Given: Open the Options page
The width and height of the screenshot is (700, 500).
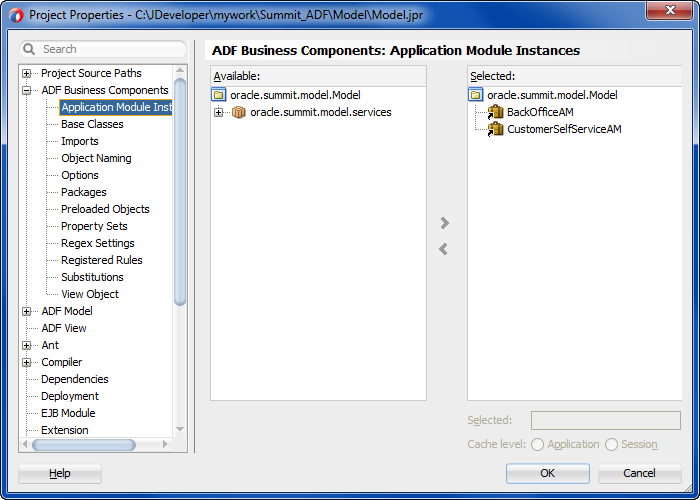Looking at the screenshot, I should (80, 175).
